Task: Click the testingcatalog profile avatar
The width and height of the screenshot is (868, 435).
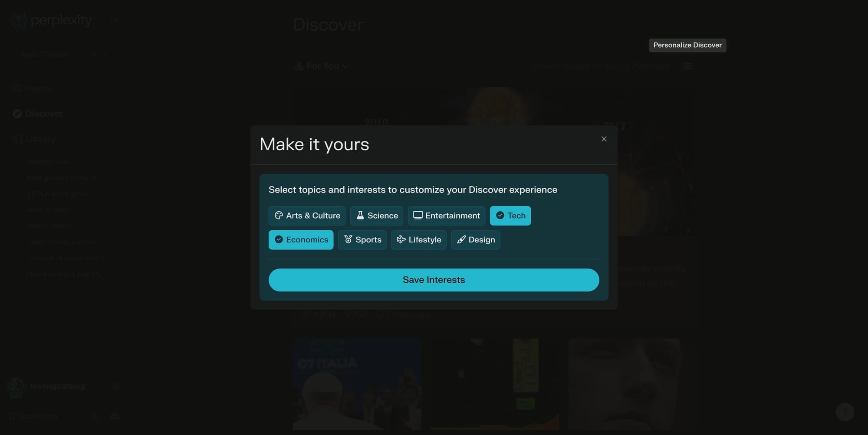Action: pyautogui.click(x=16, y=386)
